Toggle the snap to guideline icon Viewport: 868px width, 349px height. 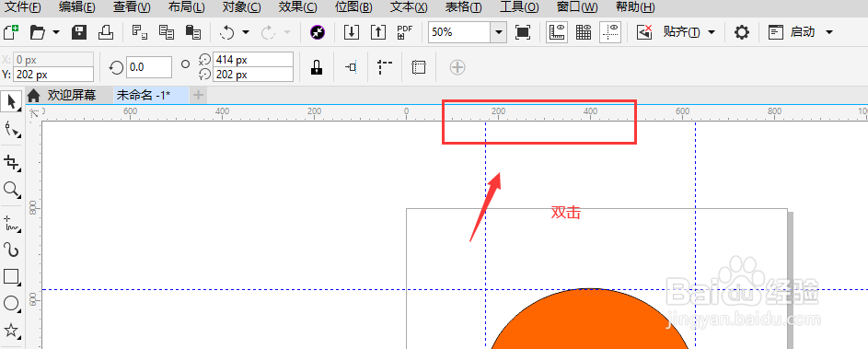tap(351, 67)
